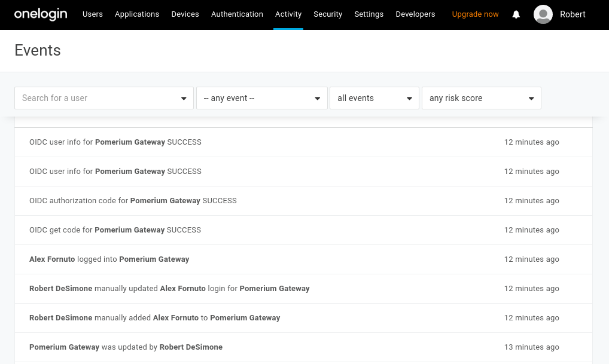Click the Upgrade now link
The image size is (609, 364).
coord(475,14)
